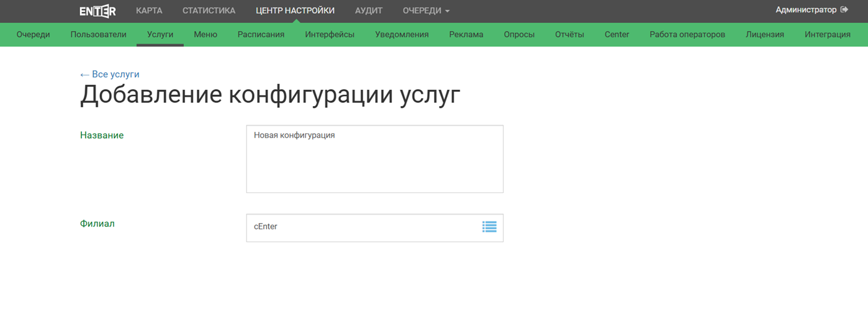Click the logout icon beside Администратор

(x=844, y=10)
